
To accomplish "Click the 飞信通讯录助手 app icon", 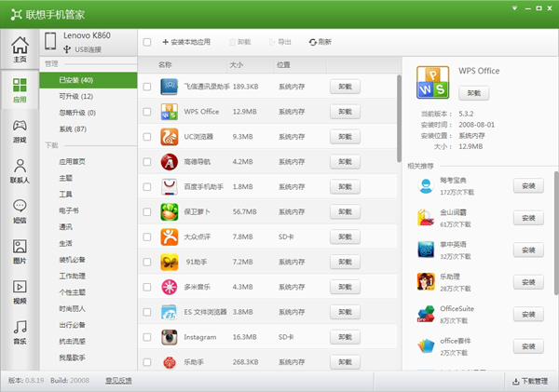I will pyautogui.click(x=169, y=87).
